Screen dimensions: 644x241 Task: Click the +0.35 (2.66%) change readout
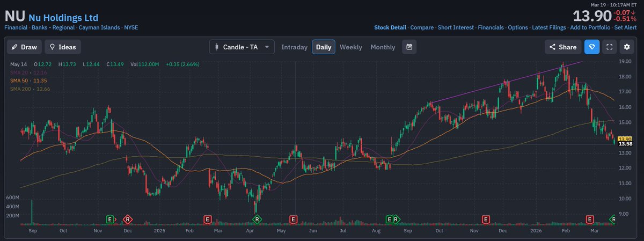182,64
